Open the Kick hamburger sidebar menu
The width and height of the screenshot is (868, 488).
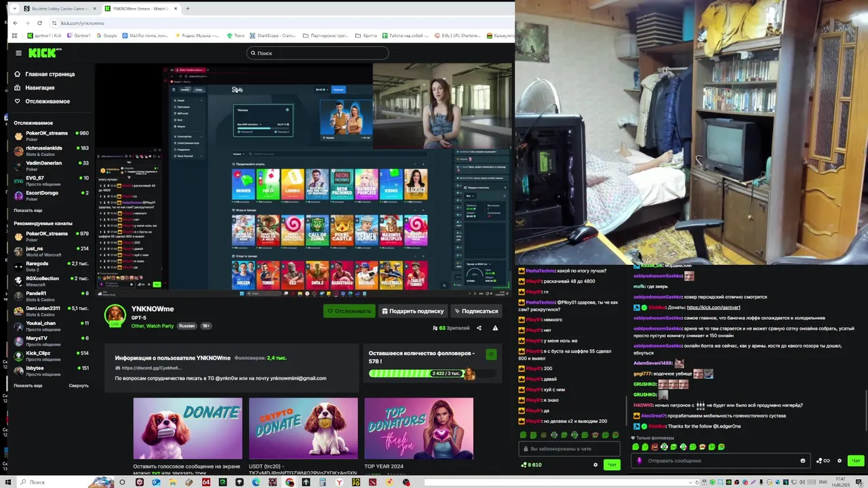18,53
